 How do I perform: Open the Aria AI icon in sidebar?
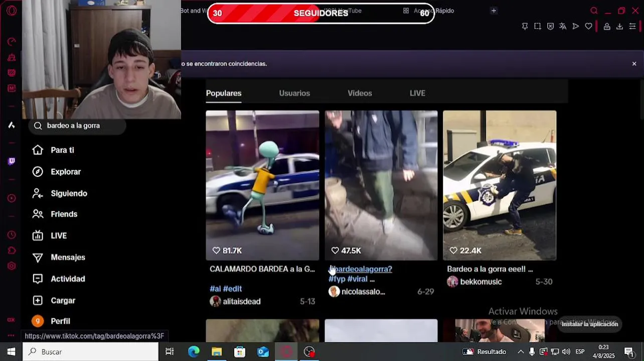tap(12, 125)
